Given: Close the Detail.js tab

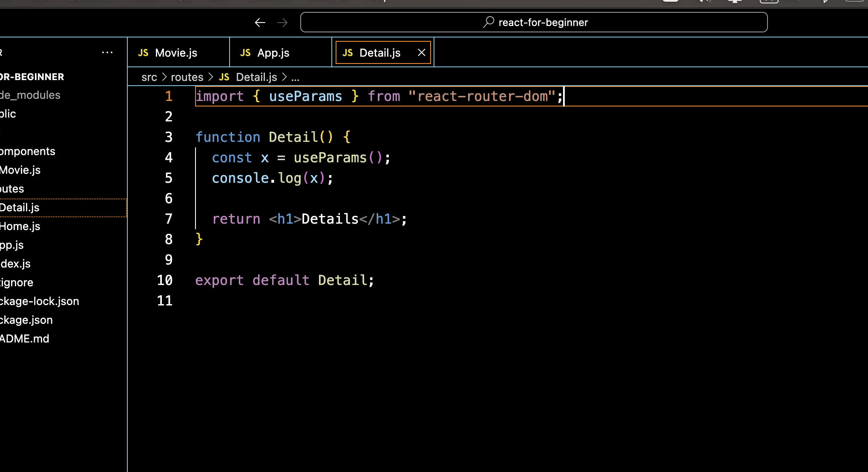Looking at the screenshot, I should coord(422,52).
